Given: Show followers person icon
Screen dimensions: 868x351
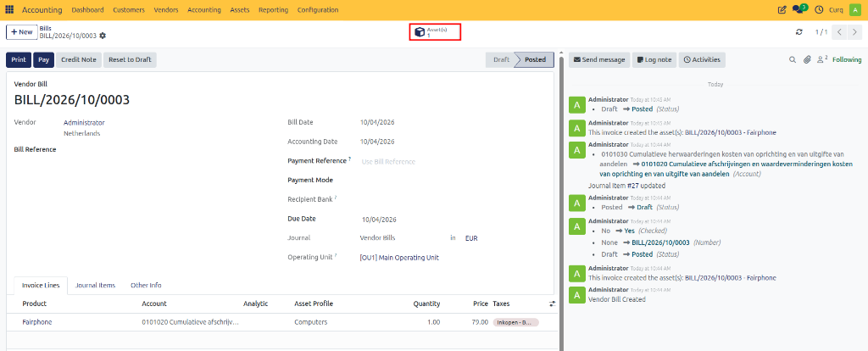Looking at the screenshot, I should tap(822, 60).
